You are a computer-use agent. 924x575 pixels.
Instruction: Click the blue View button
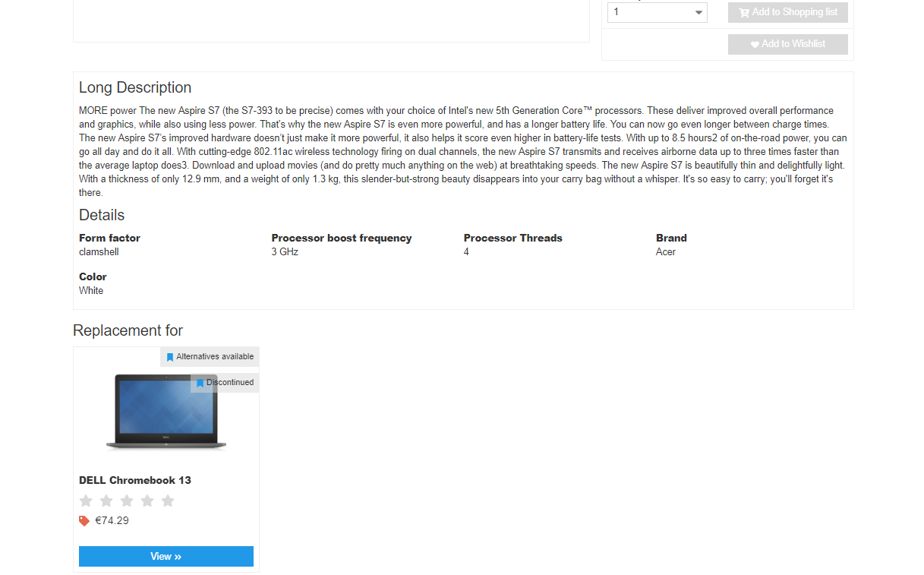[x=166, y=556]
